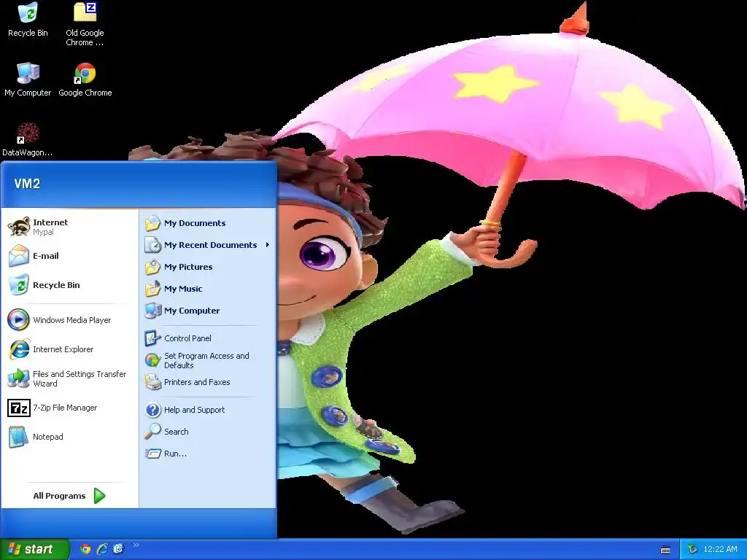Click on-screen keyboard icon in taskbar

(665, 550)
